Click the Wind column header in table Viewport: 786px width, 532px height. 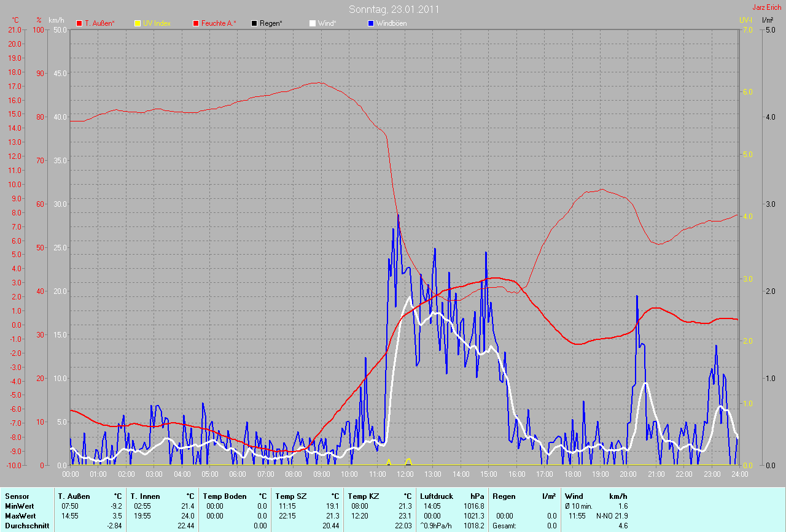click(x=574, y=496)
